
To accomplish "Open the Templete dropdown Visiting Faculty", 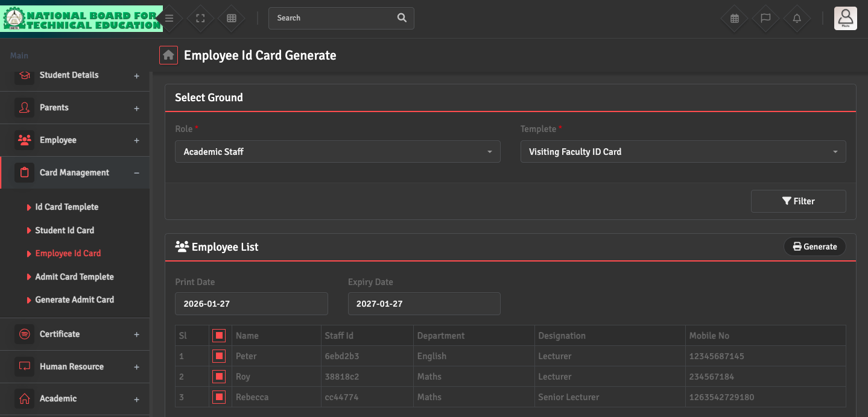I will pos(683,152).
